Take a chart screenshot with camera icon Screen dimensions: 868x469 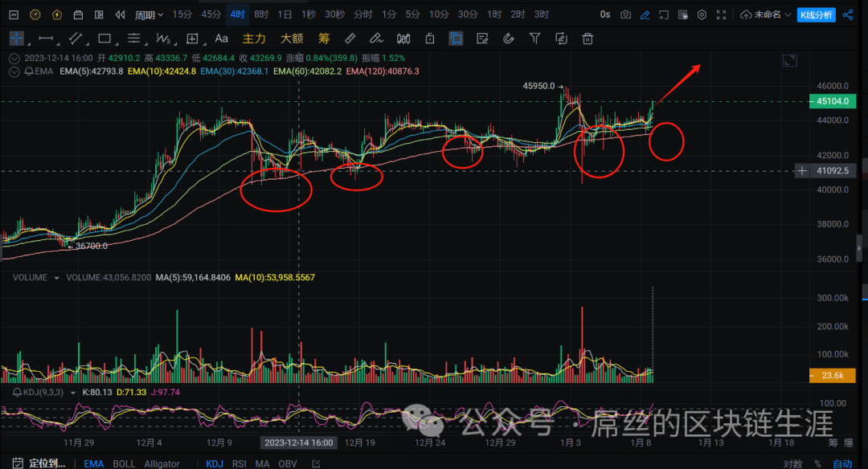[625, 15]
